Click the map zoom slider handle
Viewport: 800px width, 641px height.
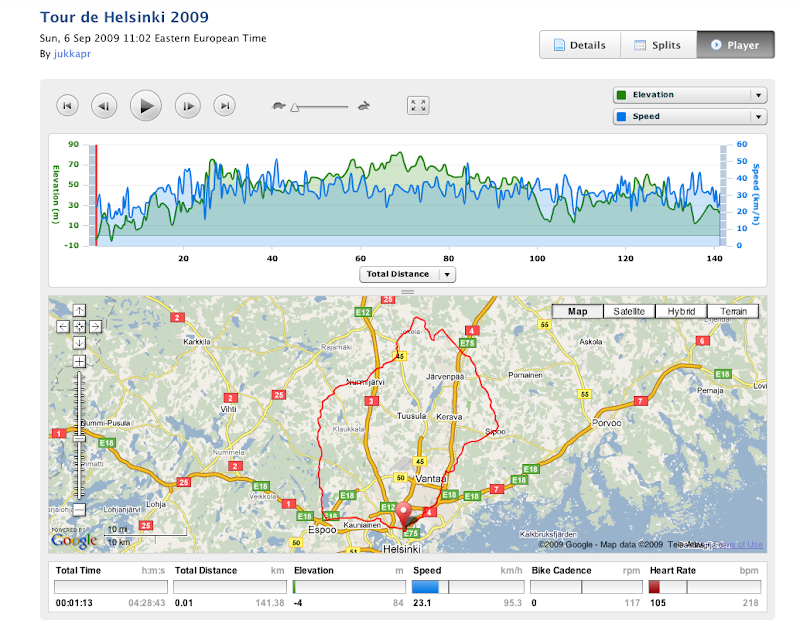click(x=79, y=438)
